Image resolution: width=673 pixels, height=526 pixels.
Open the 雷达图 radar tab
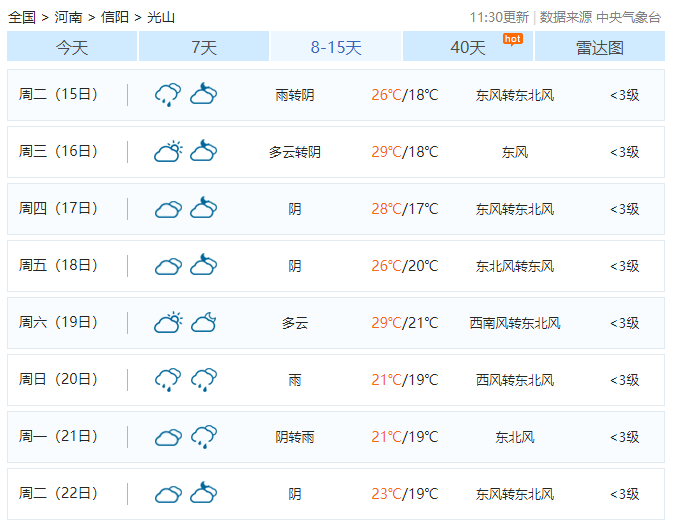pyautogui.click(x=599, y=47)
